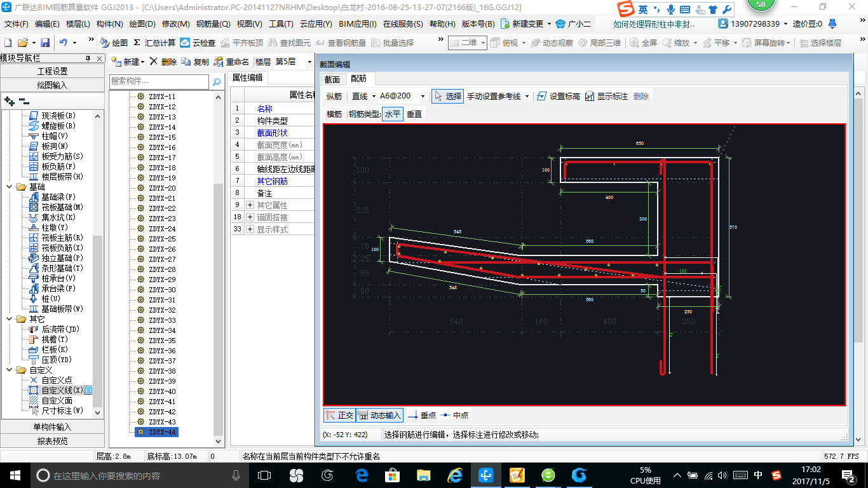Viewport: 868px width, 488px height.
Task: Save the project with the floppy icon
Action: 45,43
